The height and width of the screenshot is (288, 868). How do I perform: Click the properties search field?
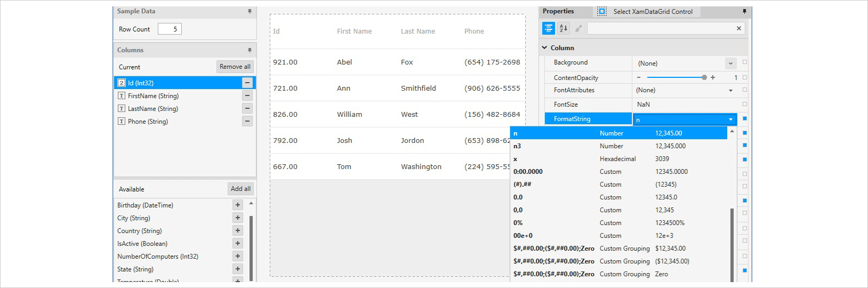pos(661,28)
